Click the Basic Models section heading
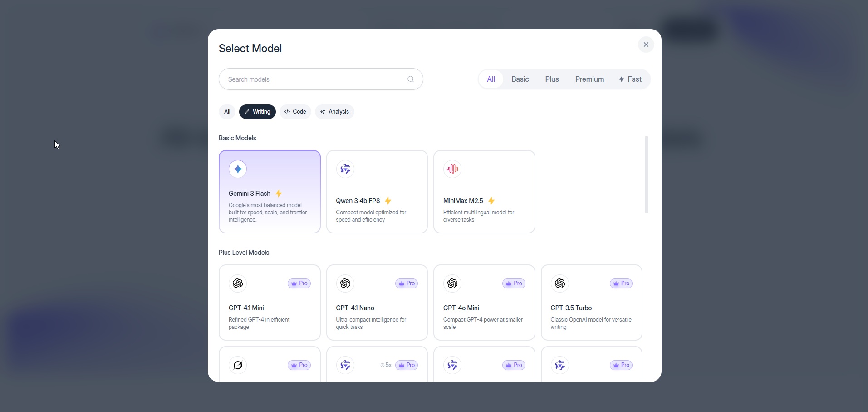The image size is (868, 412). tap(237, 138)
